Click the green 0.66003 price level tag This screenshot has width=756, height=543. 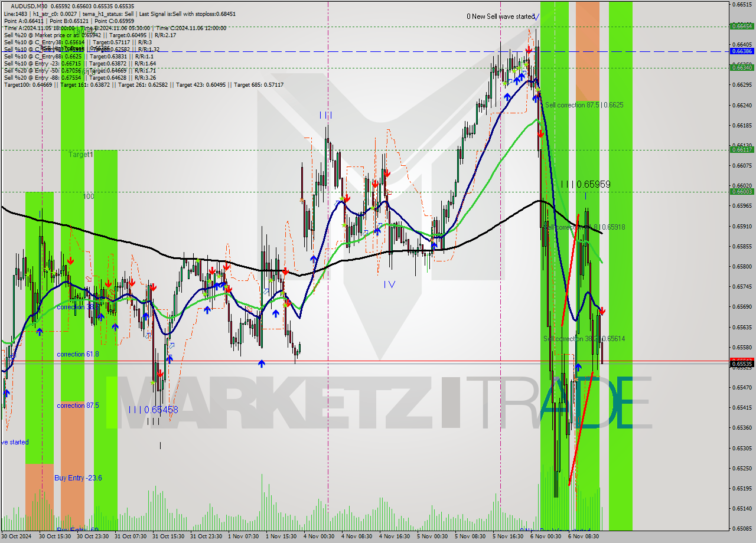742,191
